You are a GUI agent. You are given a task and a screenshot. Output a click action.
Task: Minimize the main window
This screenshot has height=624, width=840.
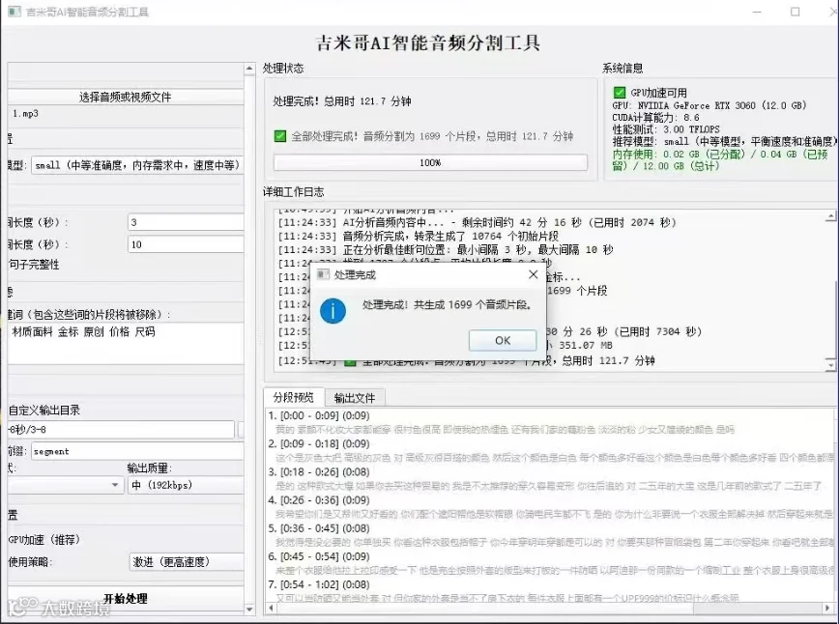point(757,12)
